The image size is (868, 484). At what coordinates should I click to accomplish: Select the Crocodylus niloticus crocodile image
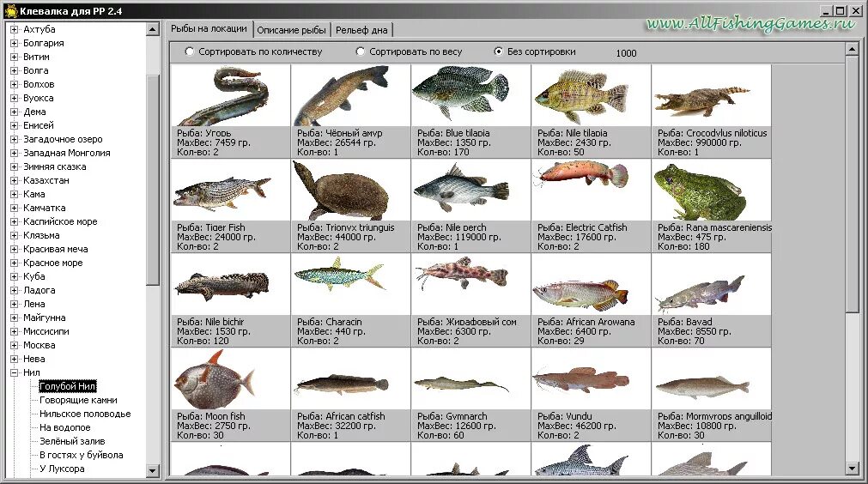711,96
